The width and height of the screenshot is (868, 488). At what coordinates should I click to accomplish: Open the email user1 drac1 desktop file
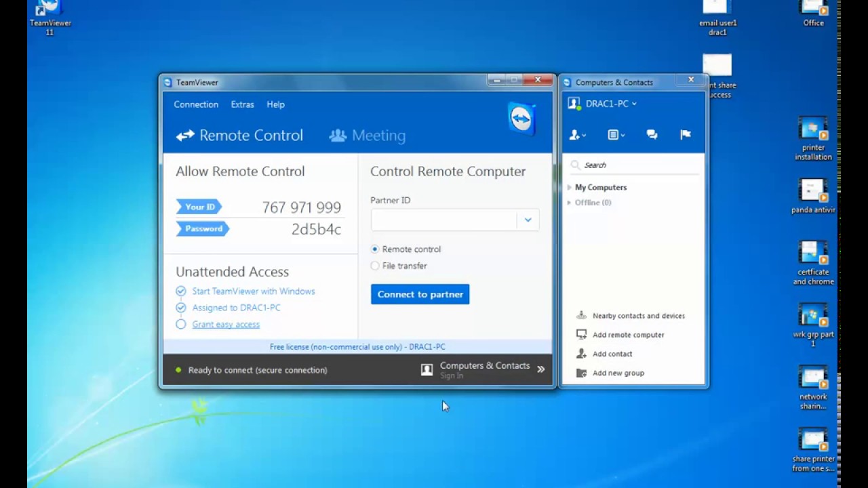point(717,18)
